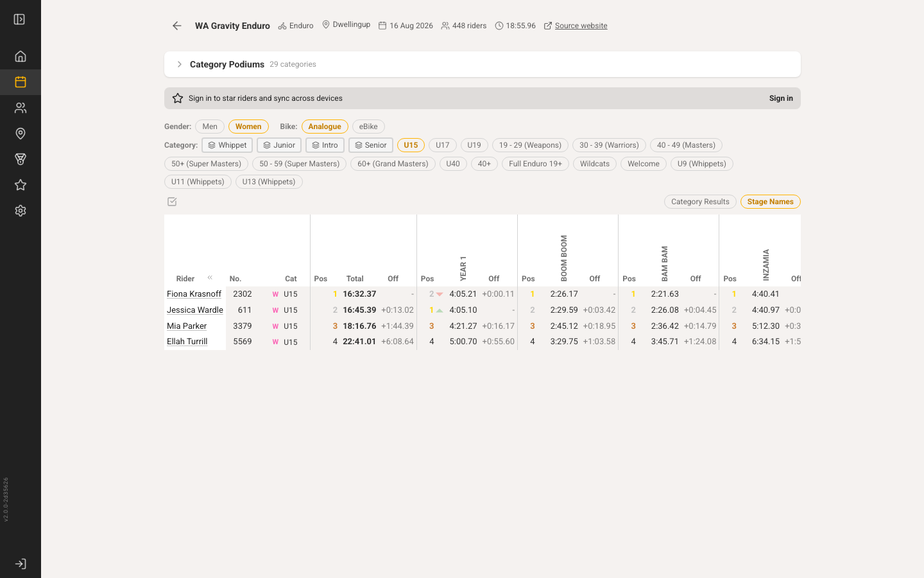Open the riders sidebar icon
The image size is (924, 578).
(x=21, y=108)
